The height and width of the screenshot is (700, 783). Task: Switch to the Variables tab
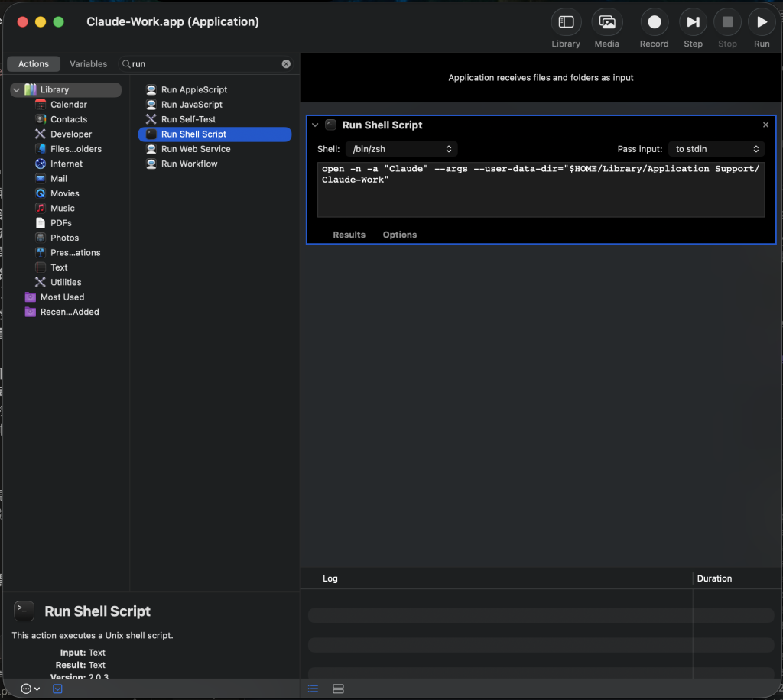click(89, 64)
